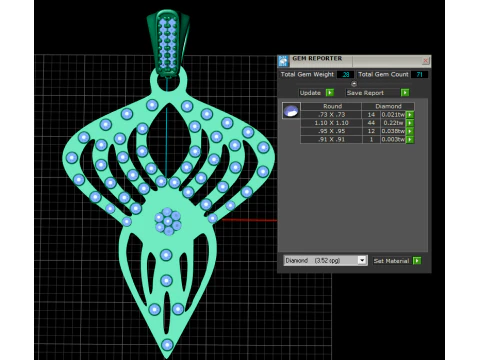
Task: Click the 1.10 X 1.10 size cell
Action: coord(331,123)
